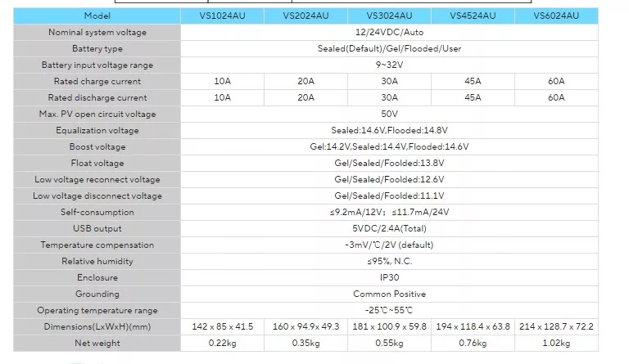Select the Dimensions(LxWxH)(mm) label
The width and height of the screenshot is (629, 364).
point(97,327)
